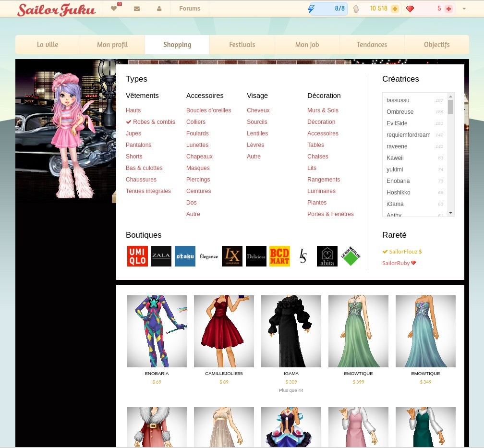The width and height of the screenshot is (484, 448).
Task: Open the LX Luxurious boutique logo
Action: [232, 256]
